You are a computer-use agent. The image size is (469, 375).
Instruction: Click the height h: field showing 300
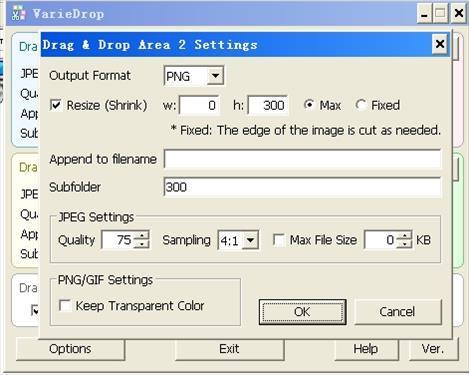point(268,105)
